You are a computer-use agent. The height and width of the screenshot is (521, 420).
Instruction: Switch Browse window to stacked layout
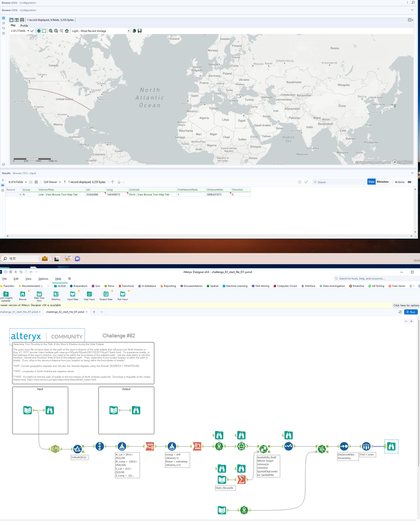22,20
